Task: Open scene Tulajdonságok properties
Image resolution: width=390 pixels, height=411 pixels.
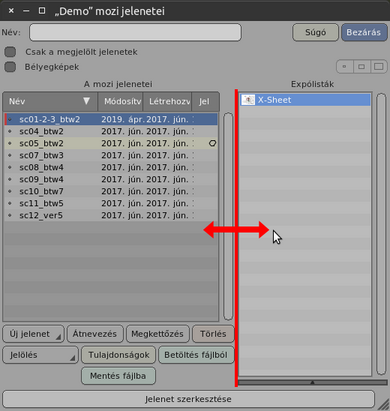Action: [119, 355]
